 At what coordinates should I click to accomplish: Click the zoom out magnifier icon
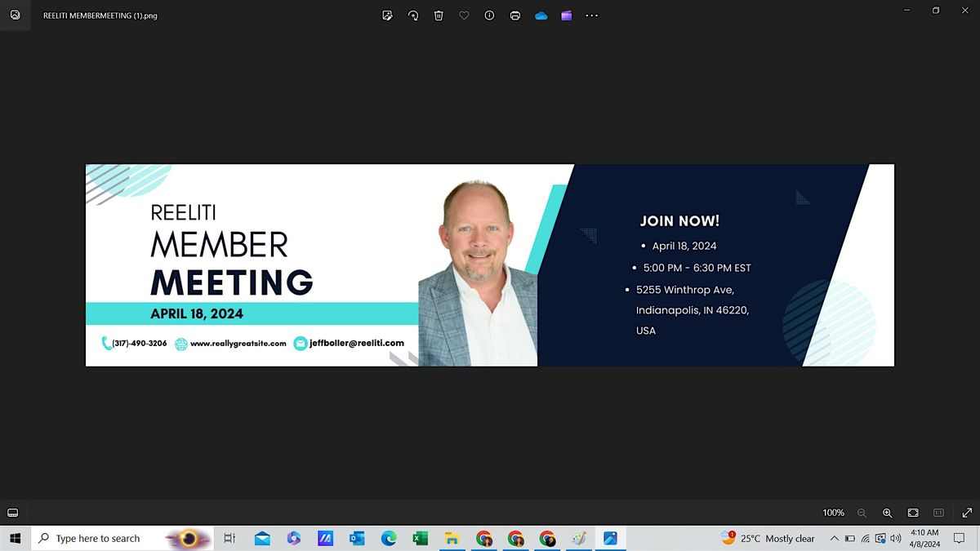(862, 513)
